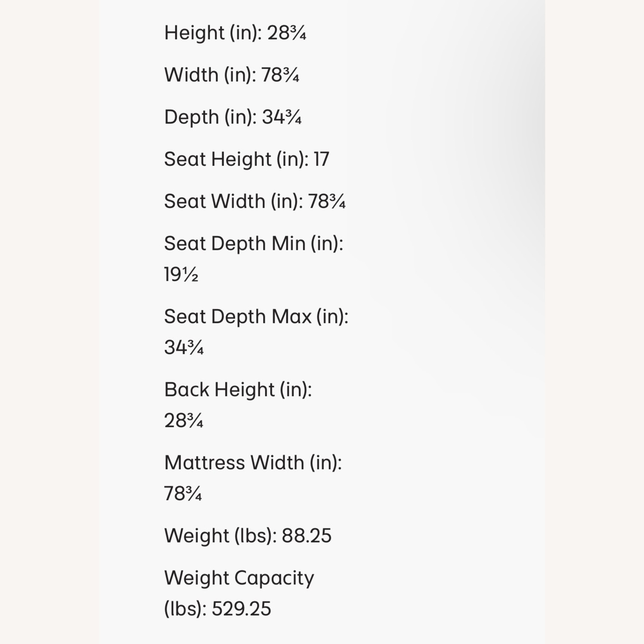
Task: Select the Height value 28¾
Action: point(287,33)
